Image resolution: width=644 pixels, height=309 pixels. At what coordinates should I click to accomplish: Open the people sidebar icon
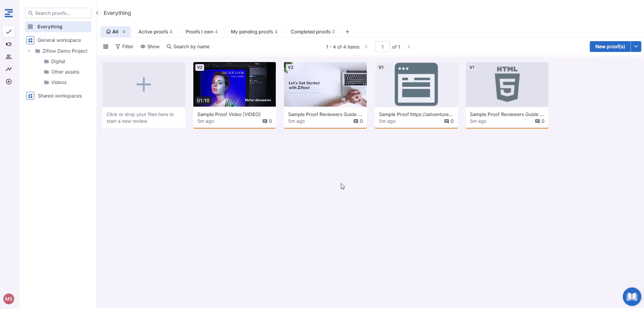[9, 57]
